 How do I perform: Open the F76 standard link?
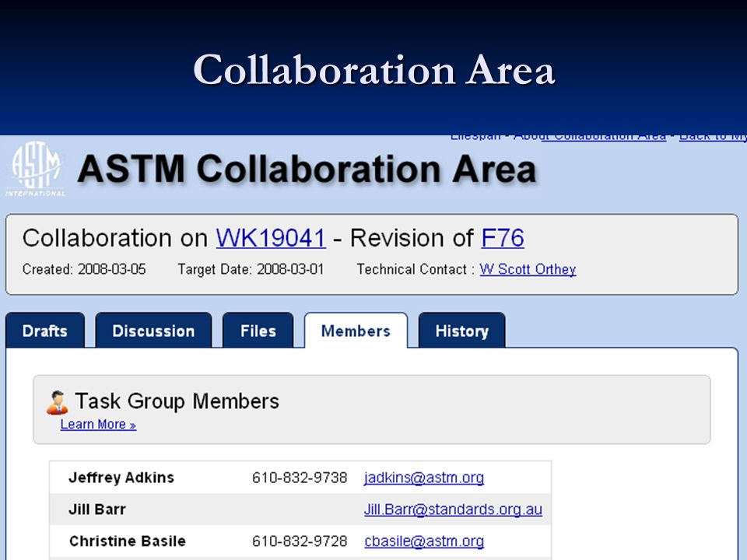pyautogui.click(x=503, y=238)
